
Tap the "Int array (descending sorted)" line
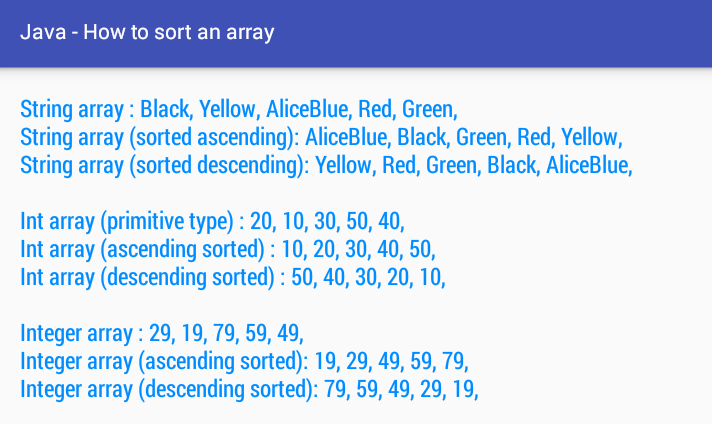click(x=233, y=277)
